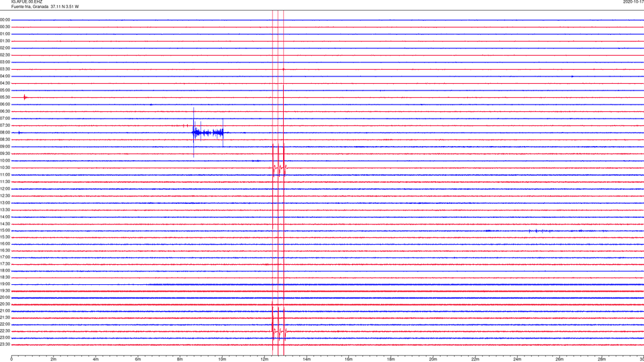This screenshot has height=362, width=644.
Task: Select the 07:30 time row label
Action: (5, 125)
